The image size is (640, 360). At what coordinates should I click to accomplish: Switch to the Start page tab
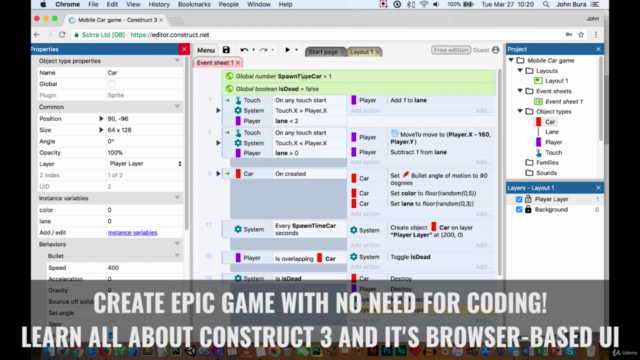tap(323, 52)
